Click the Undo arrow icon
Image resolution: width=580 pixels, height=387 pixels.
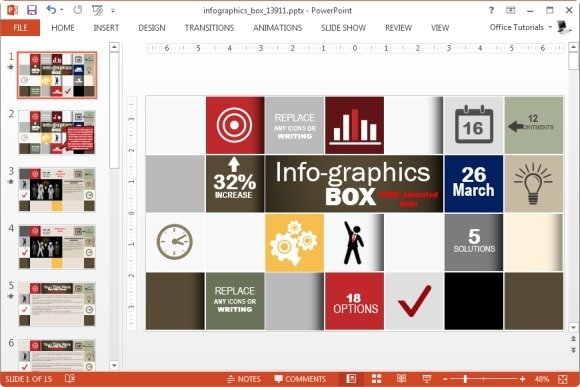coord(51,10)
